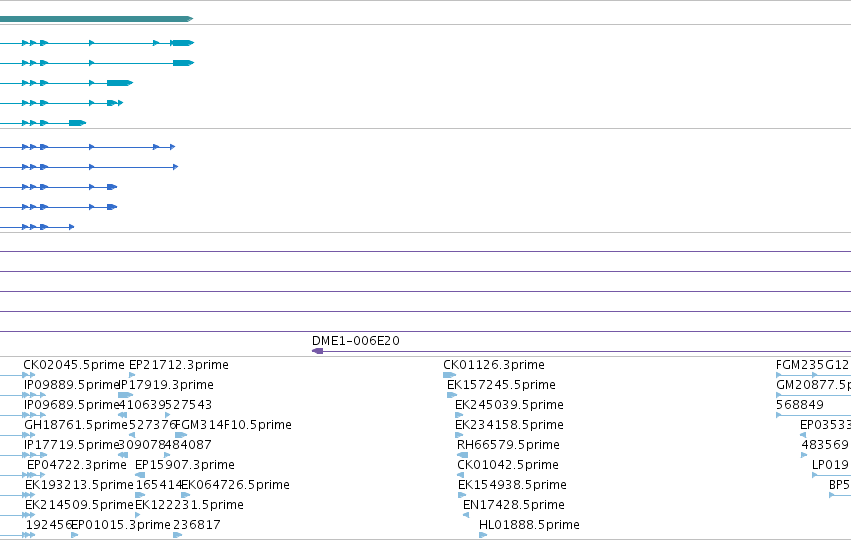851x540 pixels.
Task: Click the EK245039.5prime EST label
Action: click(x=509, y=405)
